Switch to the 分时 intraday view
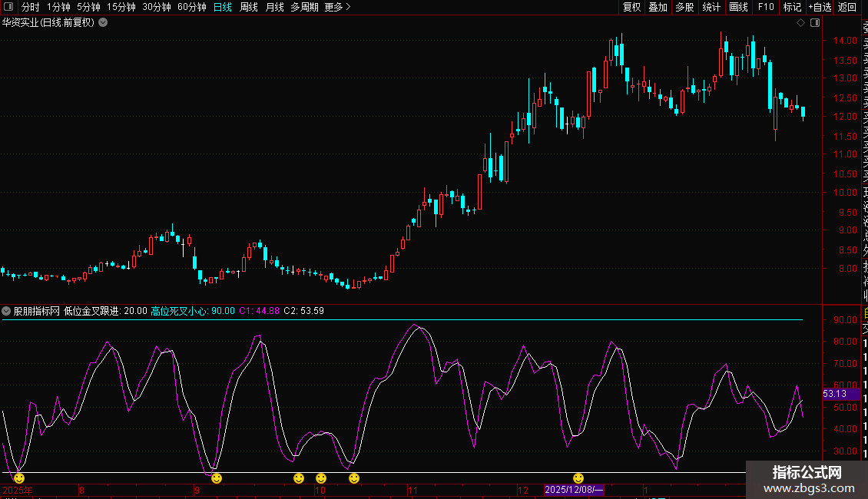868x499 pixels. pyautogui.click(x=30, y=7)
